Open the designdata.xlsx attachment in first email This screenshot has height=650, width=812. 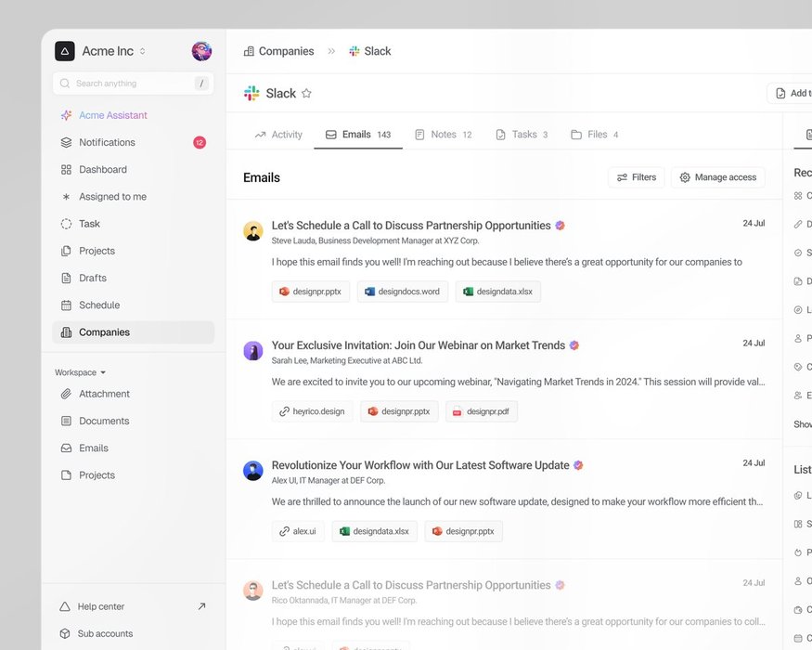point(498,292)
